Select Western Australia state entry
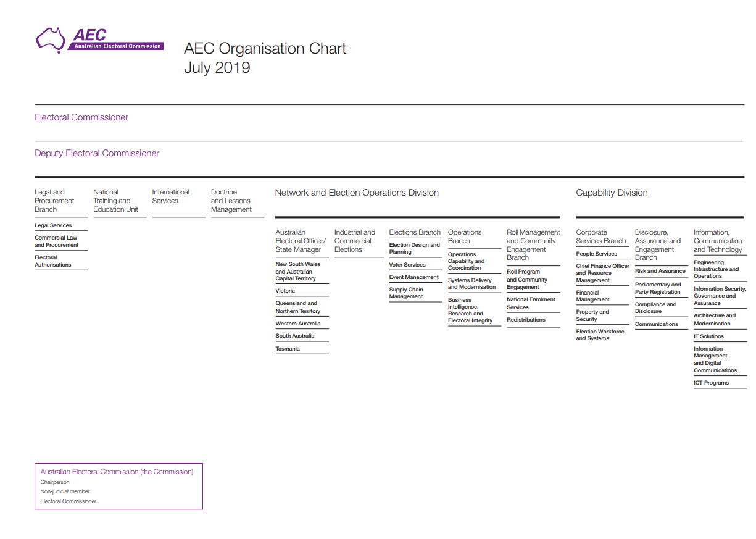This screenshot has height=539, width=756. [298, 324]
